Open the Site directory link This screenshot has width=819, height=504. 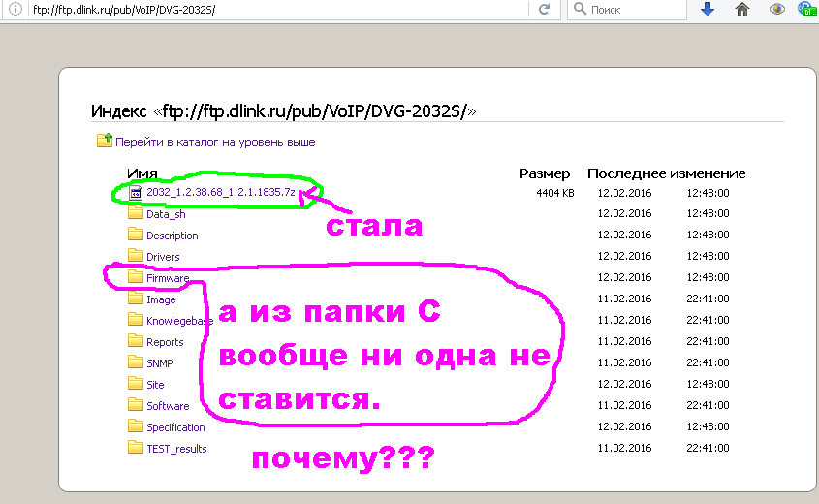155,385
